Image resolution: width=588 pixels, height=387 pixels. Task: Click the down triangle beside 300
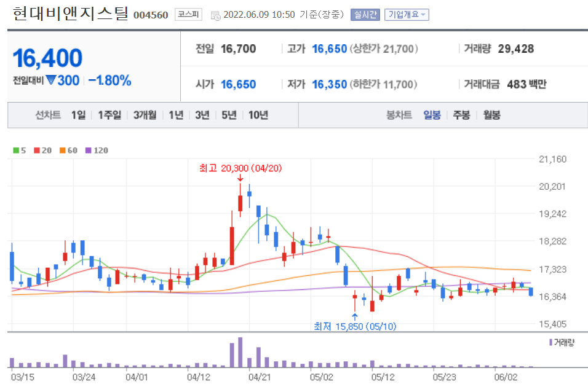click(x=51, y=80)
